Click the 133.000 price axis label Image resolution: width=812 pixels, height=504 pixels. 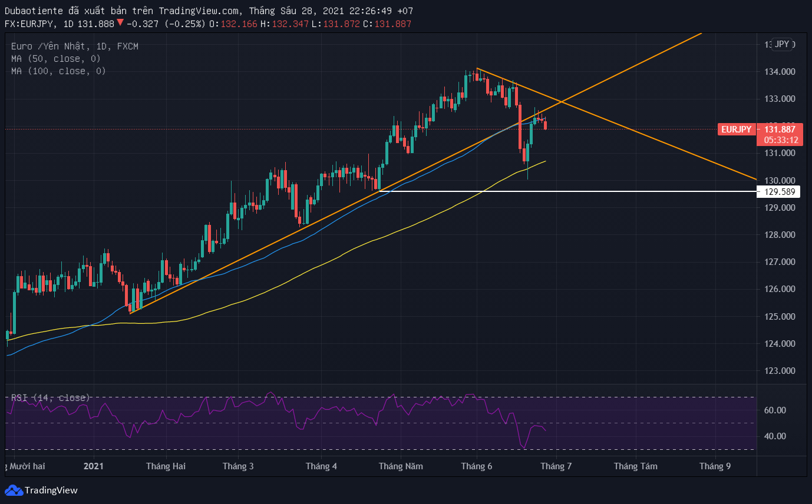tap(780, 99)
